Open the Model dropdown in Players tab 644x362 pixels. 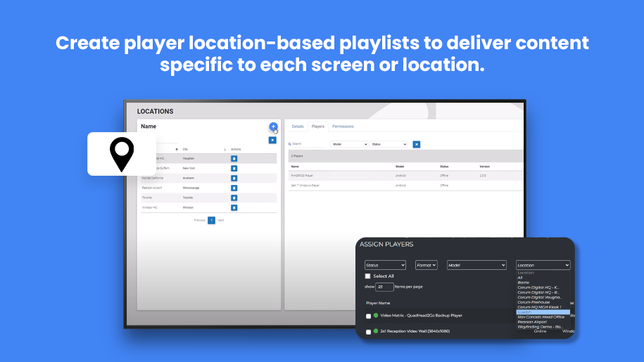349,144
